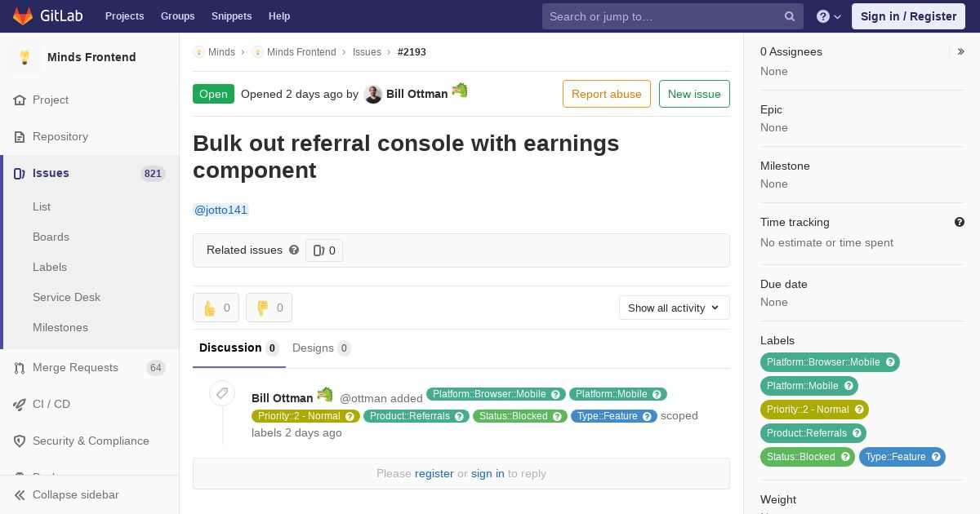The image size is (980, 514).
Task: Open the Show all activity dropdown
Action: click(674, 308)
